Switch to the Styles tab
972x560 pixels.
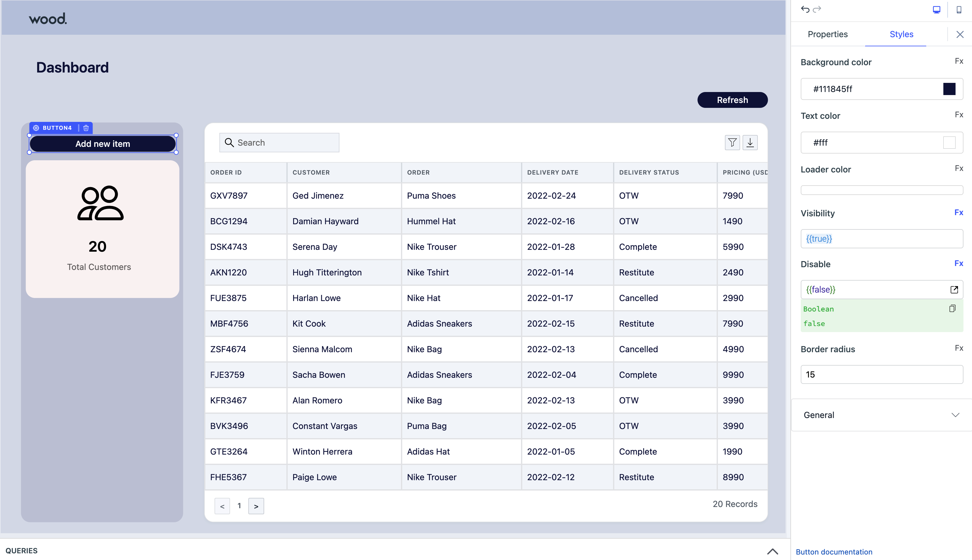click(901, 34)
